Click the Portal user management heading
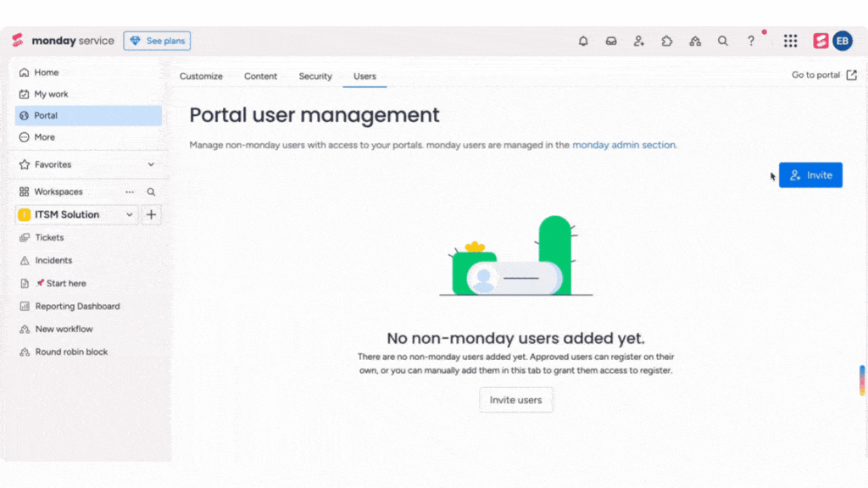 pyautogui.click(x=314, y=115)
